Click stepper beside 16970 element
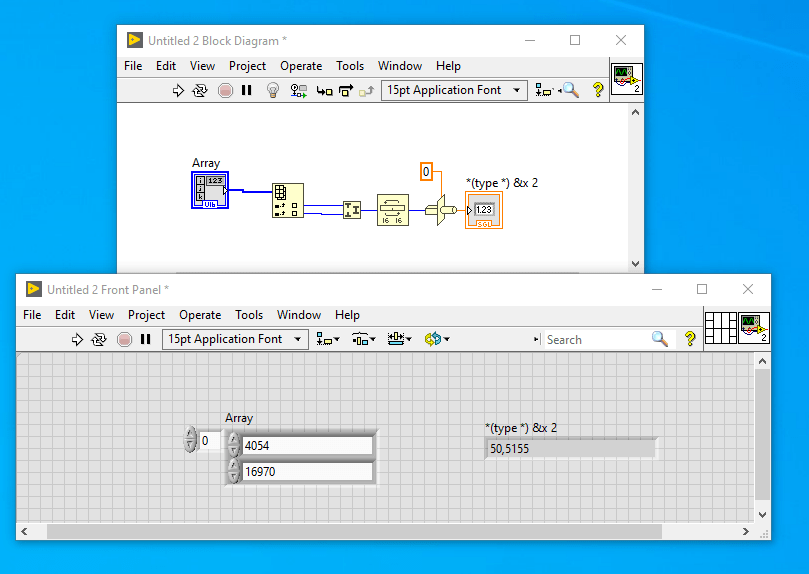This screenshot has width=809, height=574. click(234, 471)
